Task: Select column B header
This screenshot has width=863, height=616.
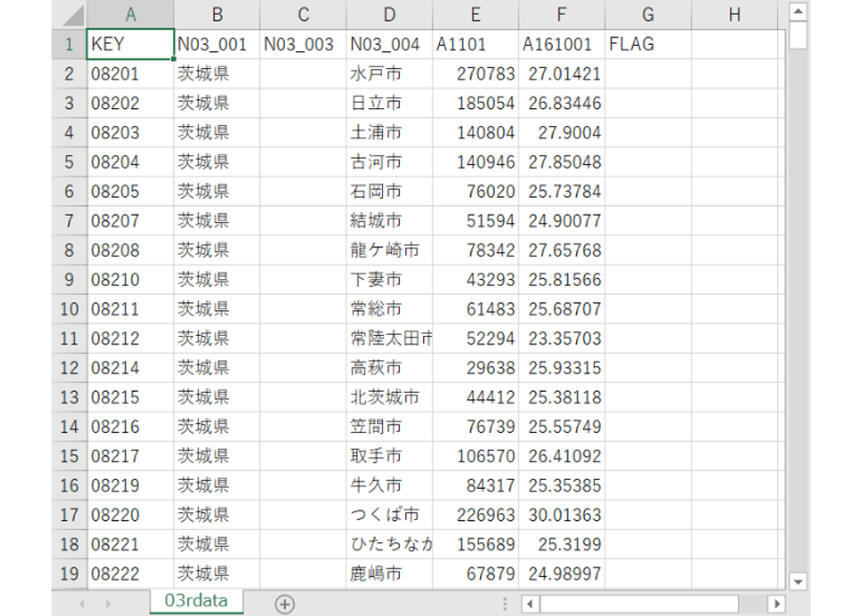Action: point(217,15)
